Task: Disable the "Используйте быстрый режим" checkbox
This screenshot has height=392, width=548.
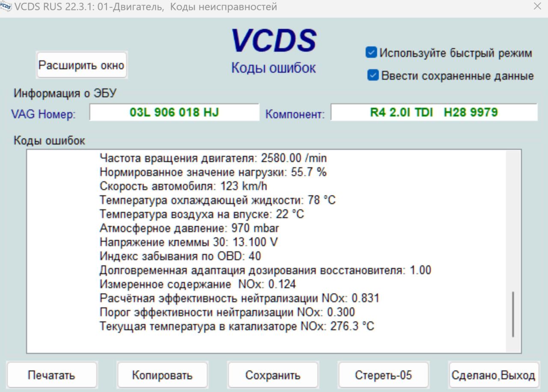Action: [x=371, y=53]
